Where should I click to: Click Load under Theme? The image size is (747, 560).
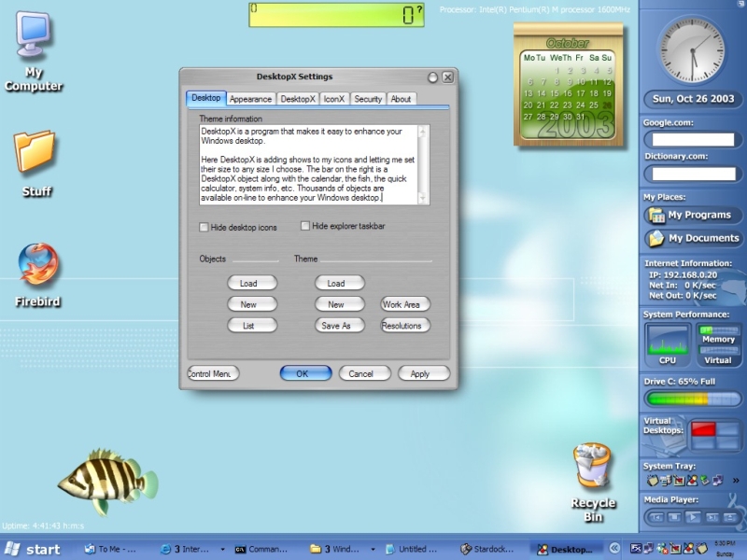pos(340,284)
